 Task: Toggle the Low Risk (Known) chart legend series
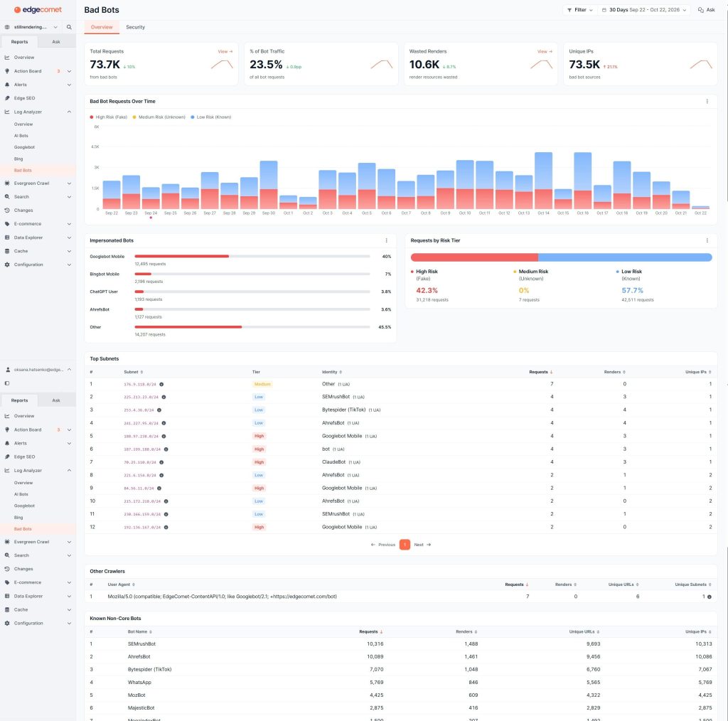pyautogui.click(x=210, y=117)
